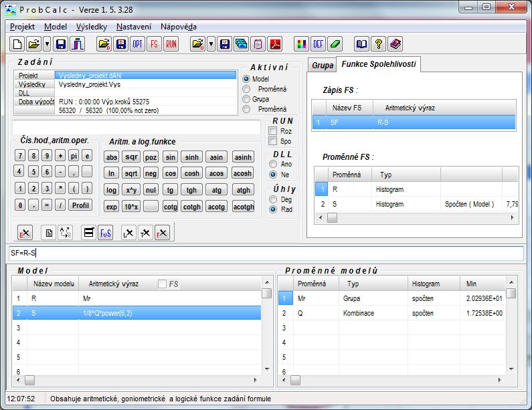
Task: Click the T-cross delete icon
Action: (x=145, y=233)
